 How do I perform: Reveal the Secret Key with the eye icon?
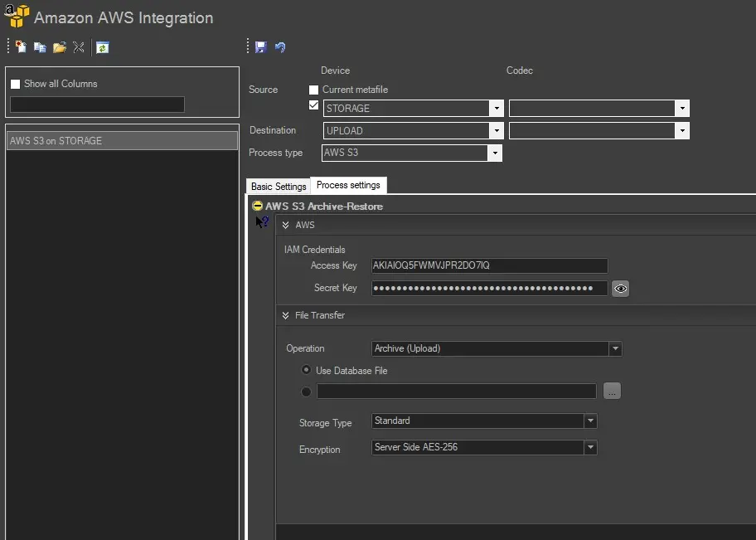[x=621, y=289]
